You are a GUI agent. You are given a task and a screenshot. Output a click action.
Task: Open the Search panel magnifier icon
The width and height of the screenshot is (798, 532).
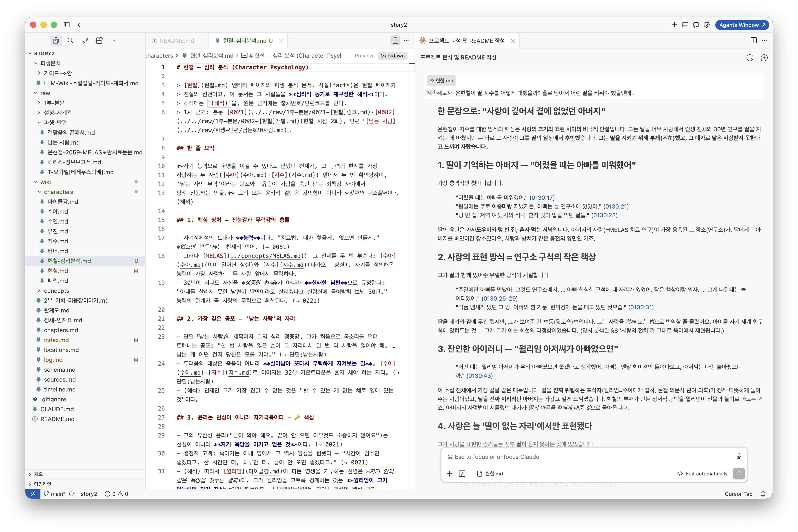coord(70,41)
